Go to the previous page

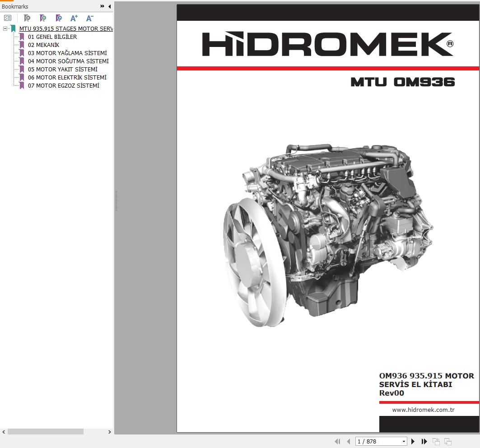click(348, 441)
